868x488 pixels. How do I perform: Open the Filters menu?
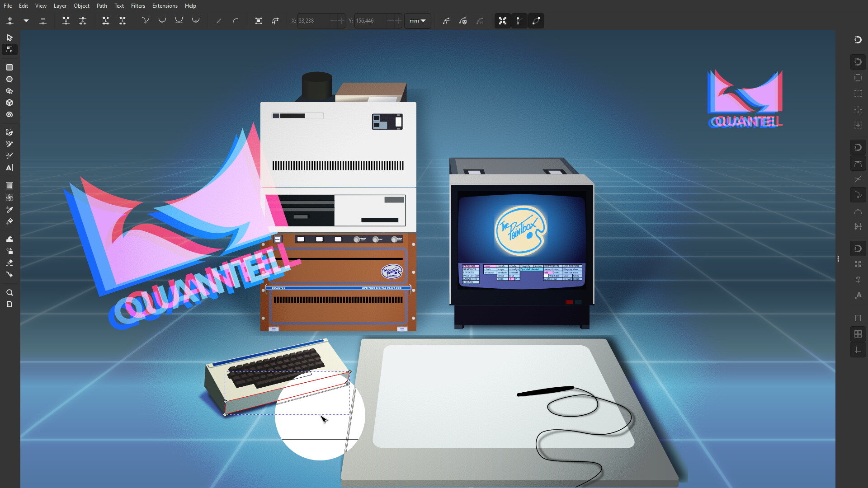click(x=138, y=6)
